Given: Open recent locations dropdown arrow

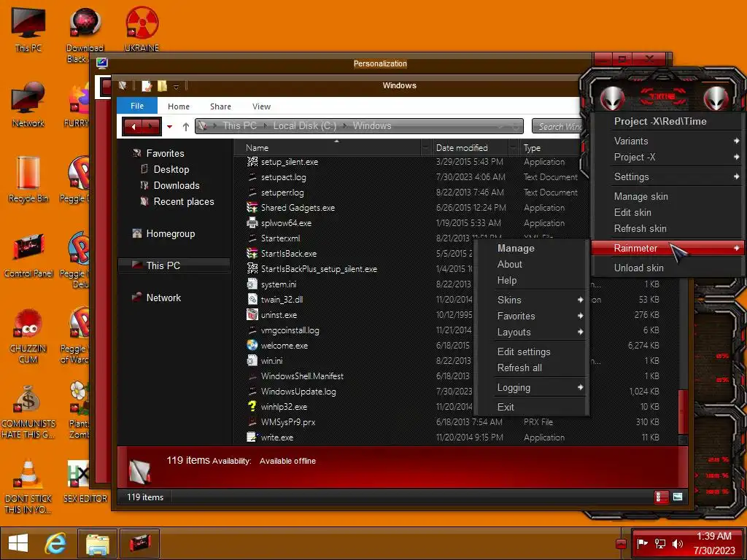Looking at the screenshot, I should [169, 127].
